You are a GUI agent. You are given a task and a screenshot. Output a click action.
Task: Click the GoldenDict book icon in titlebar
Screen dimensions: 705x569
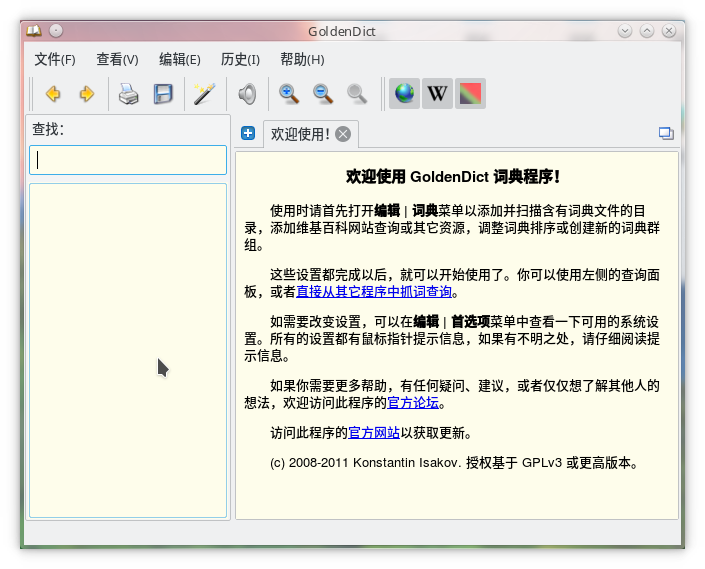pyautogui.click(x=34, y=31)
